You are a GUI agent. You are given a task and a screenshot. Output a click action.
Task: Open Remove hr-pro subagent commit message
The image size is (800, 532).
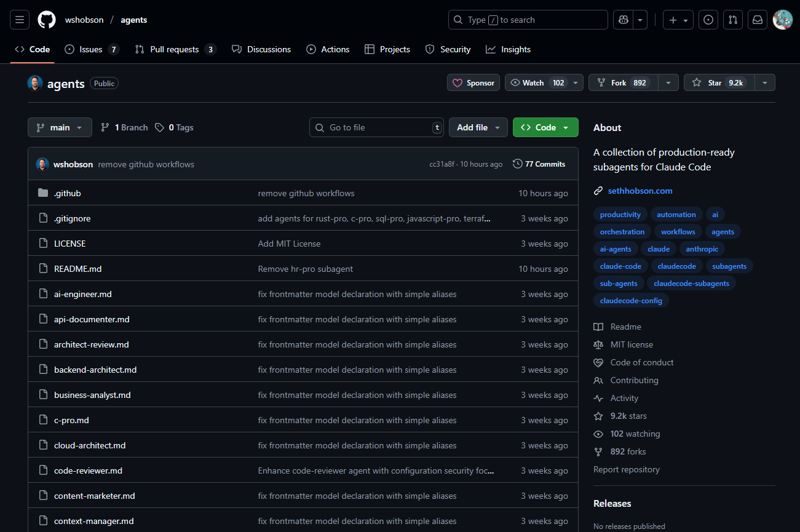click(306, 269)
